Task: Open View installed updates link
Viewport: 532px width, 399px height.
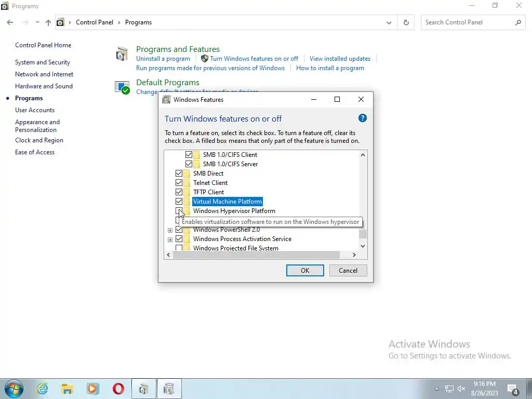Action: pyautogui.click(x=340, y=59)
